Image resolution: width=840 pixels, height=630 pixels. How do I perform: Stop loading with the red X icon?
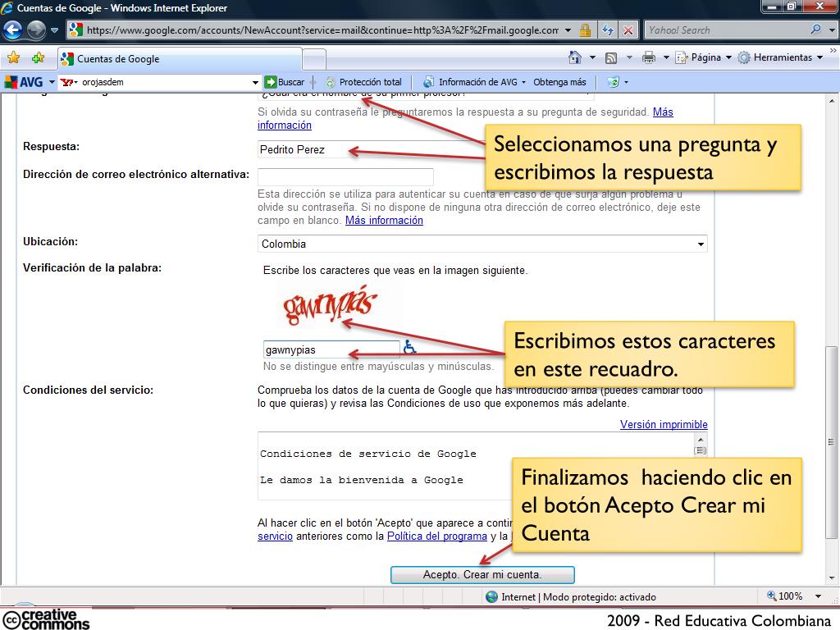[x=628, y=30]
